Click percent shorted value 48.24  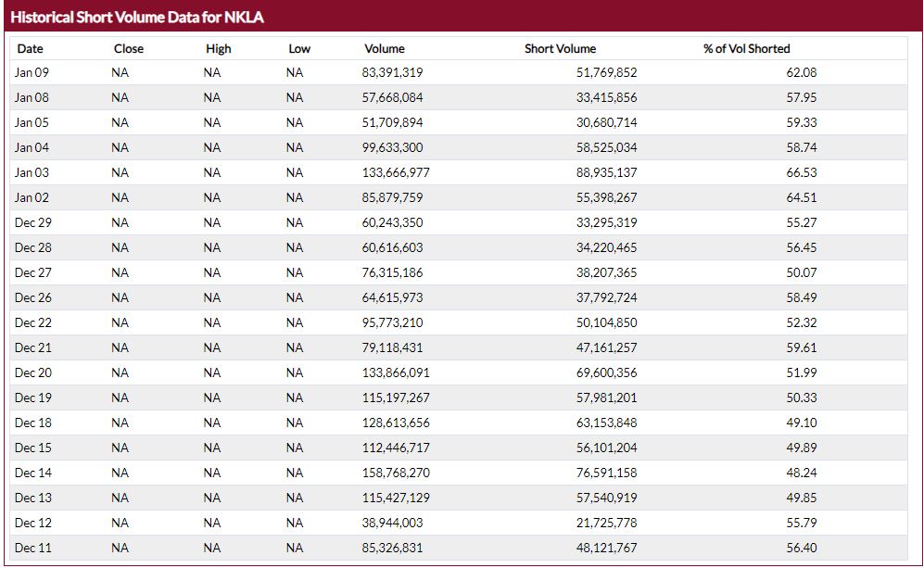tap(802, 473)
